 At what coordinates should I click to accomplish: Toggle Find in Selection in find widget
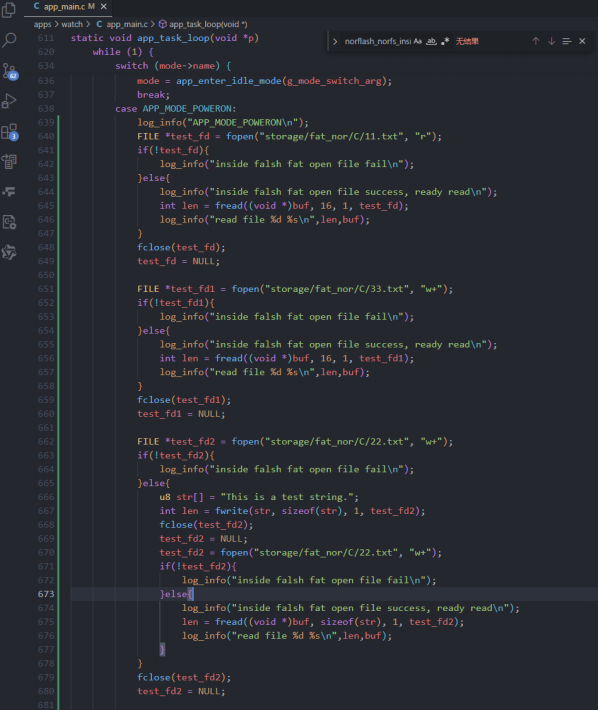point(567,41)
